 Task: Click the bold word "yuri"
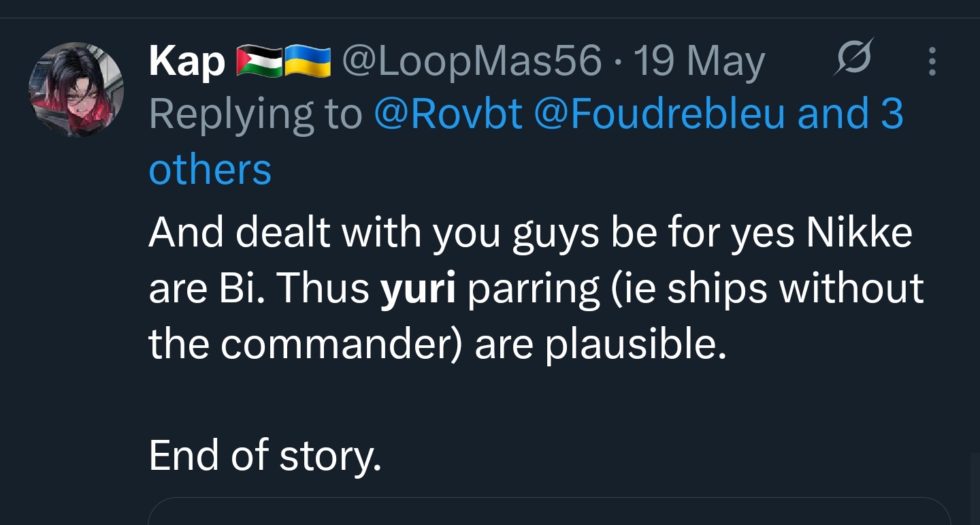point(418,289)
